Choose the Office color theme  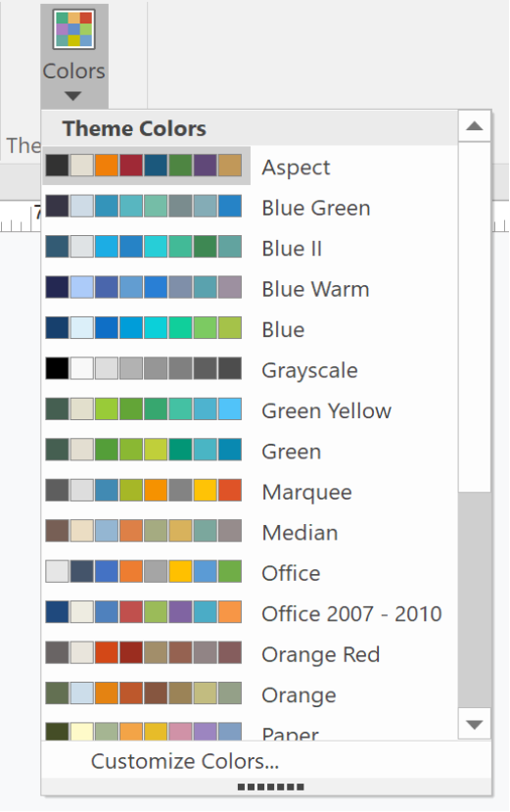(250, 572)
